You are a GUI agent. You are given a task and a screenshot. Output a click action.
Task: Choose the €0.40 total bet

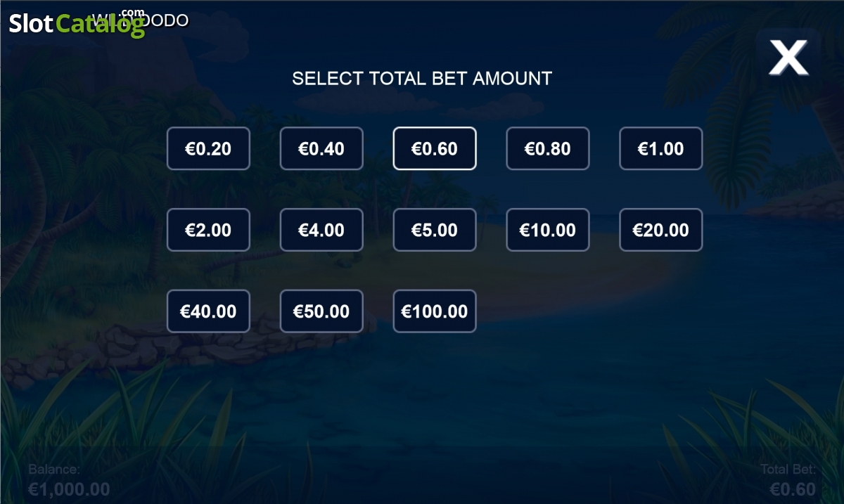(x=321, y=148)
